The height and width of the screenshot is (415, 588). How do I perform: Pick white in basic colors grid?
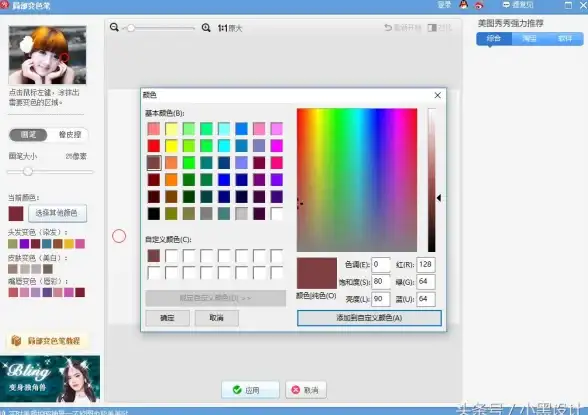277,214
